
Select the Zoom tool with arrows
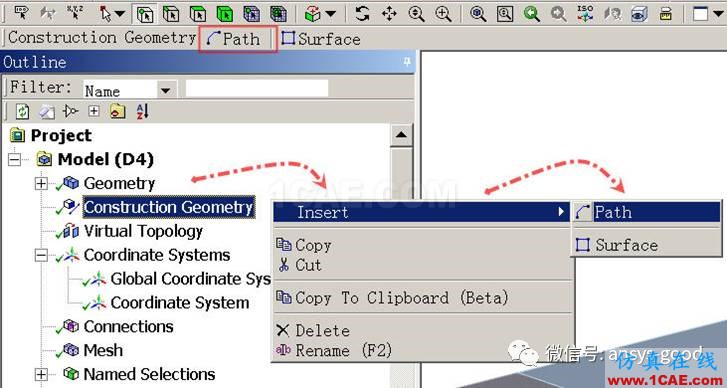[x=416, y=13]
